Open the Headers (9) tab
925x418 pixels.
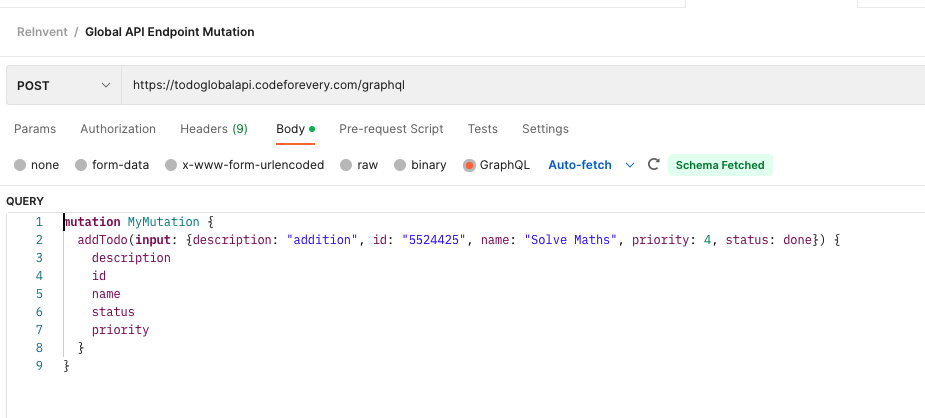pos(214,129)
